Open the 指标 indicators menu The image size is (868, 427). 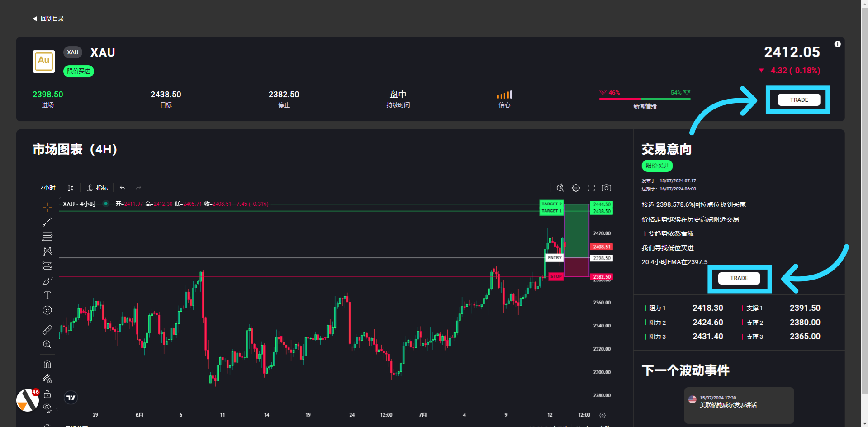[x=98, y=188]
